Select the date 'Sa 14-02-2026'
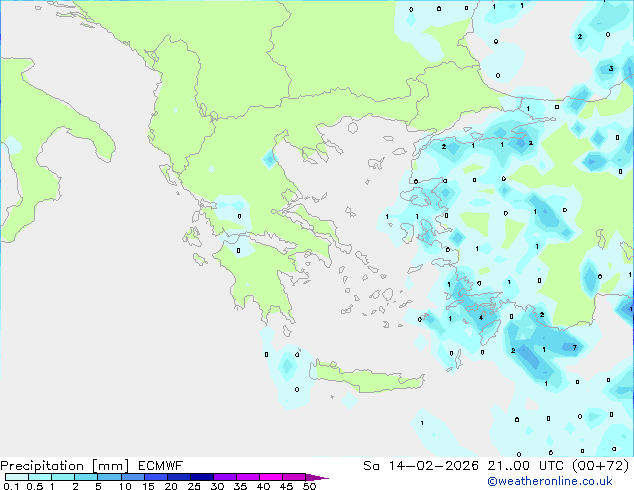Image resolution: width=634 pixels, height=490 pixels. [421, 466]
